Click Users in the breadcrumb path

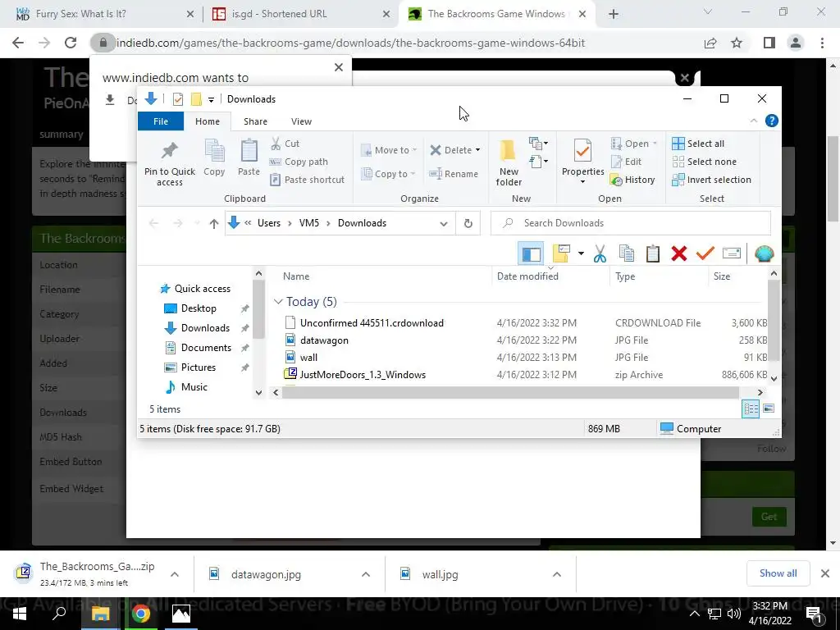269,223
